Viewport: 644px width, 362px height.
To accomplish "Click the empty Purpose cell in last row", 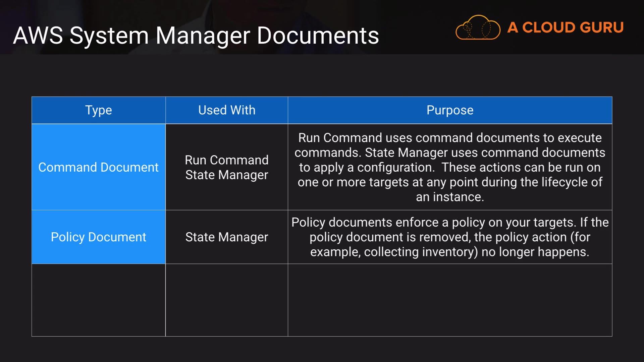I will pos(450,300).
